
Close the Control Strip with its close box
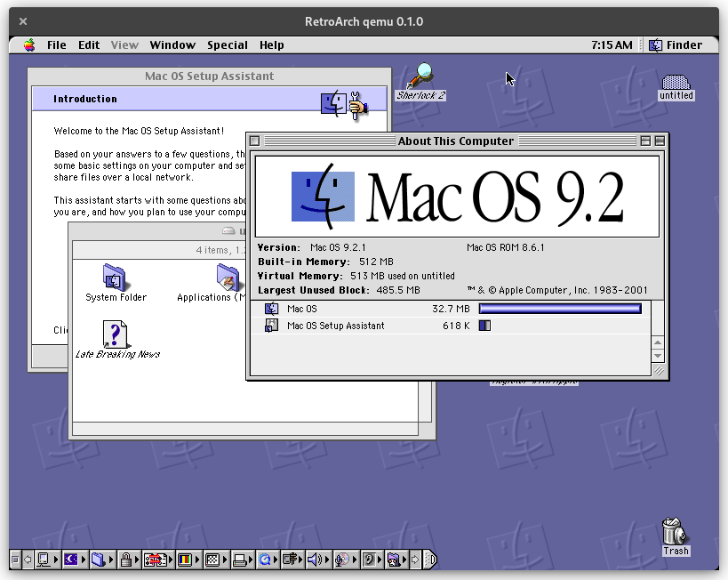(x=15, y=560)
